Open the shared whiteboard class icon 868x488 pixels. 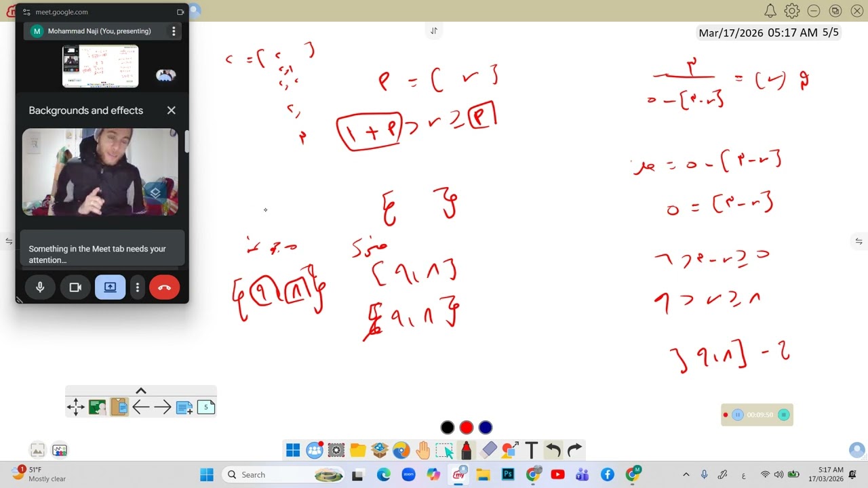[x=60, y=450]
